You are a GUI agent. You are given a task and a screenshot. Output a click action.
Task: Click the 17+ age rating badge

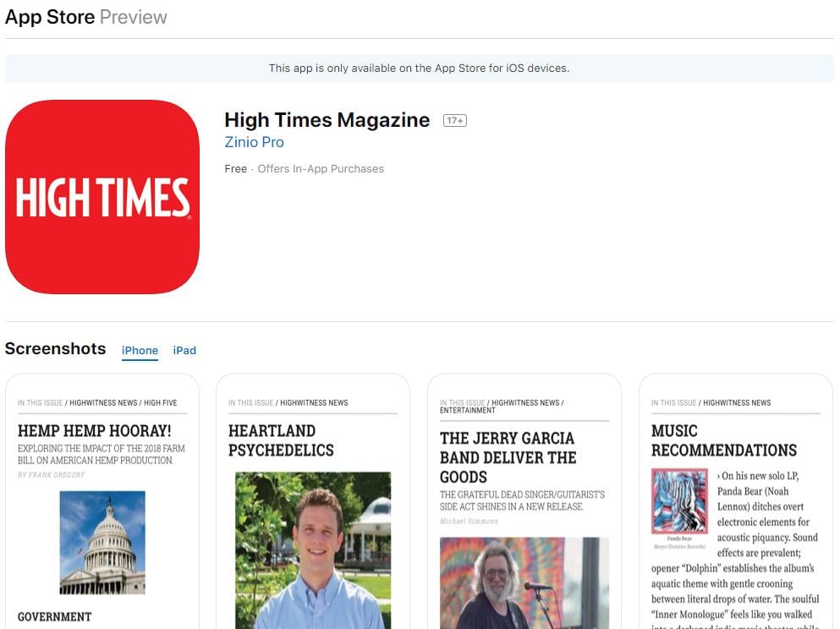[455, 120]
